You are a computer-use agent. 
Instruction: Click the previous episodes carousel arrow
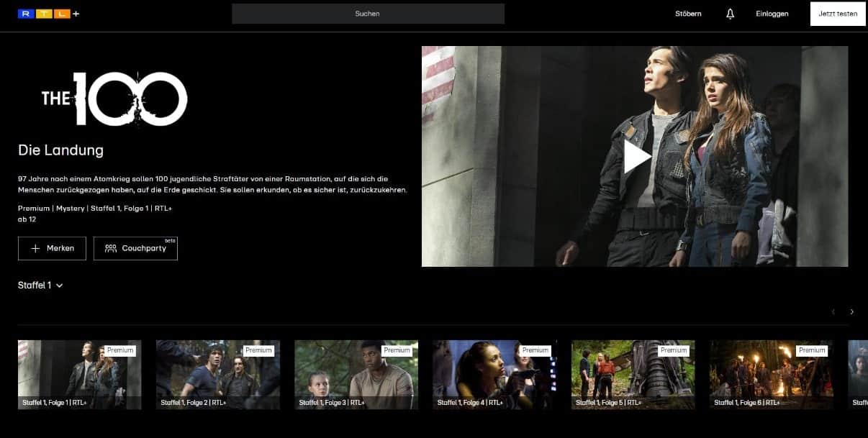coord(833,311)
